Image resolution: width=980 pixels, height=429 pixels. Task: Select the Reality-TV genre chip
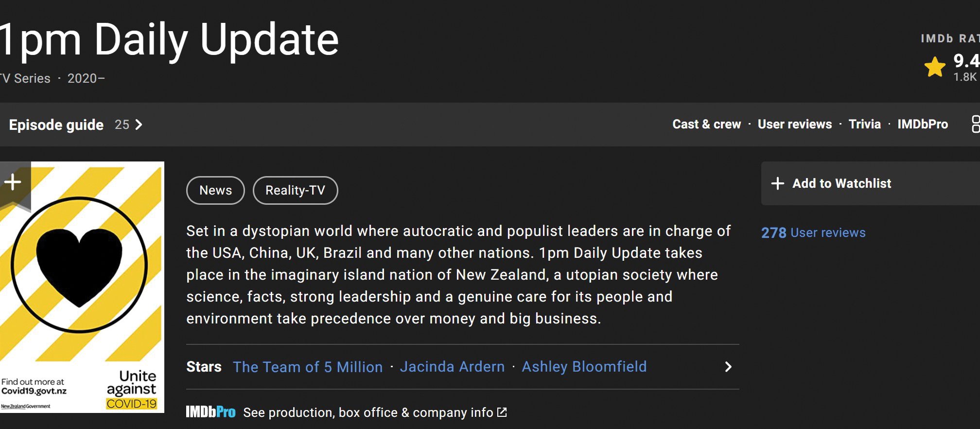tap(295, 190)
